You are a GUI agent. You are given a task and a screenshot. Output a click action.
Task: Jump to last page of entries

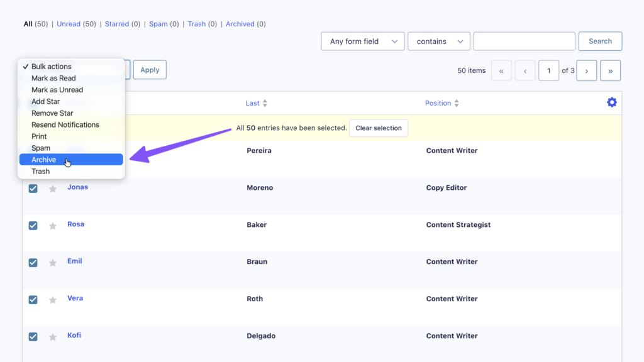(x=610, y=70)
